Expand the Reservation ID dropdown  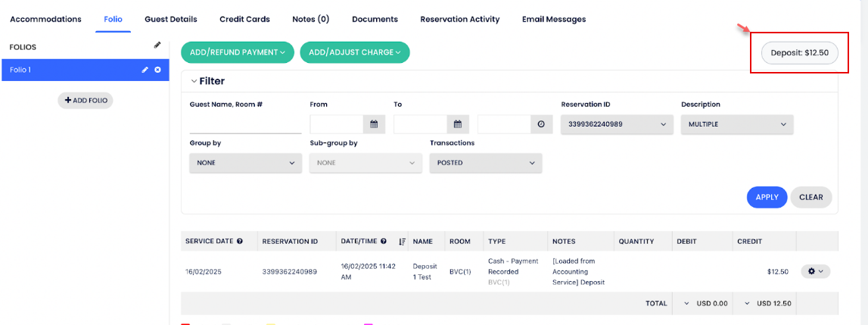point(616,124)
